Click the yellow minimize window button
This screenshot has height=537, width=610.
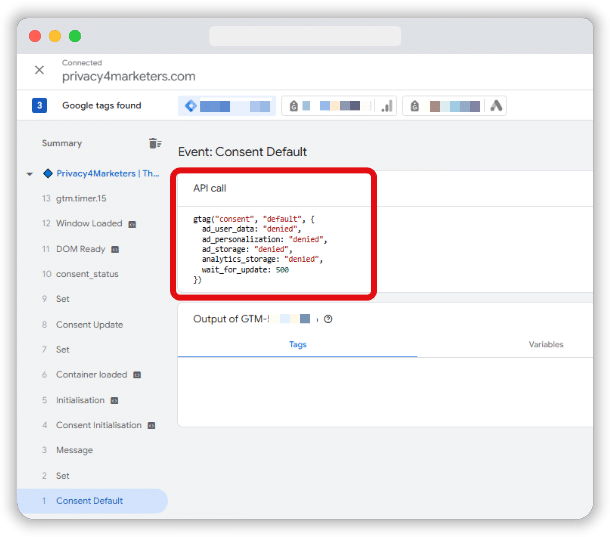click(x=55, y=36)
